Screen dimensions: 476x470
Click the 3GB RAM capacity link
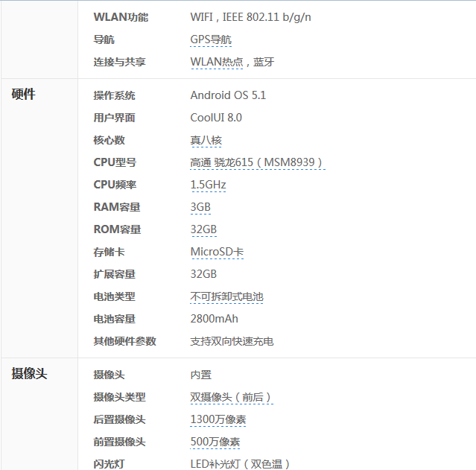200,207
